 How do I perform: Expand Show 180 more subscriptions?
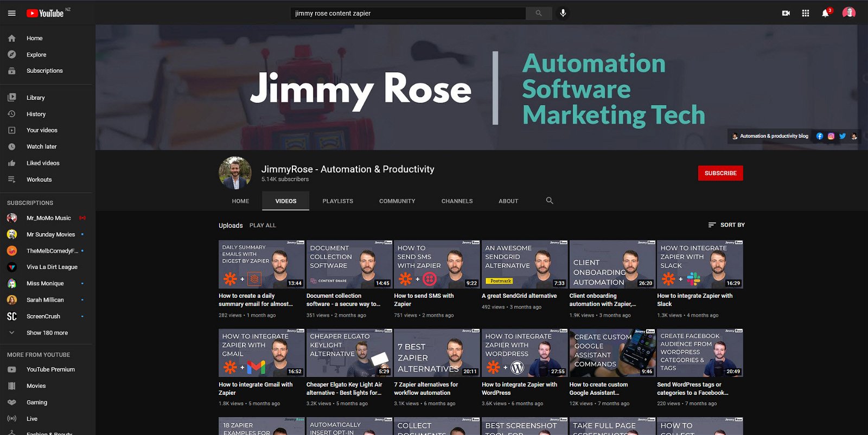[48, 332]
